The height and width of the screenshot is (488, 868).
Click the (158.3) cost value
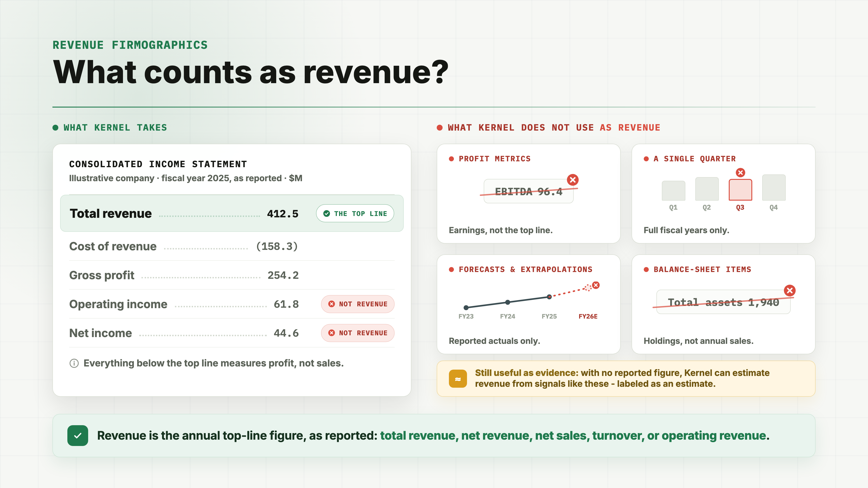click(277, 246)
